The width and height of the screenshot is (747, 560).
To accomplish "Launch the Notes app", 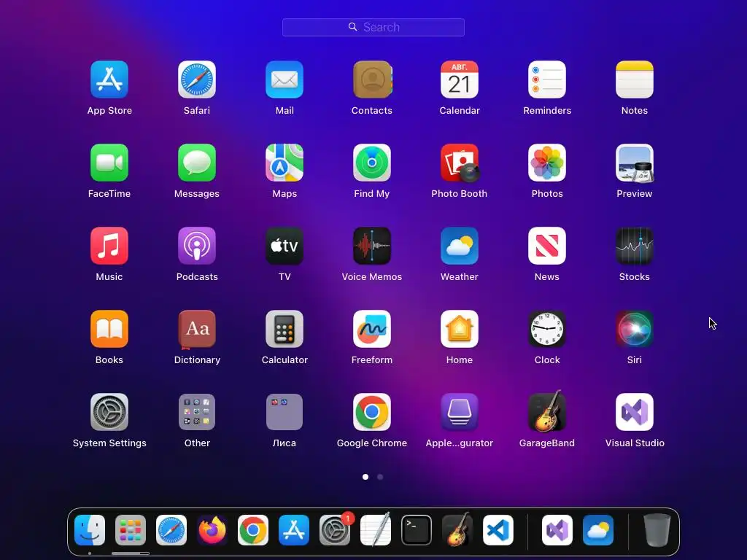I will tap(635, 79).
